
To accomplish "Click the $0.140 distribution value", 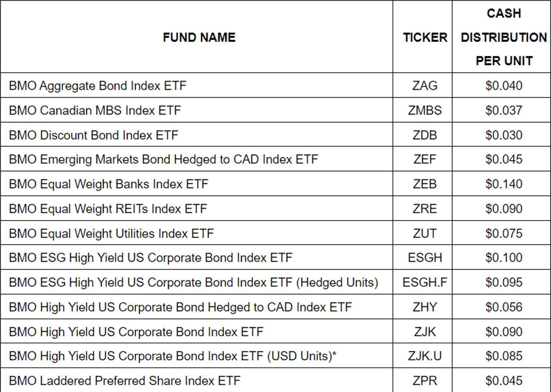I will point(503,184).
